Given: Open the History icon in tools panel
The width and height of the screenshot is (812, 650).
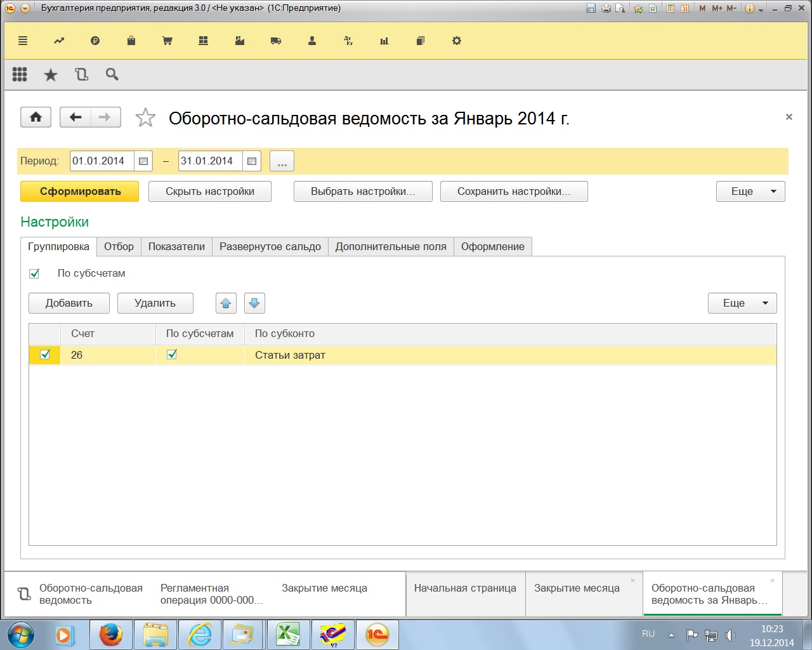Looking at the screenshot, I should click(81, 75).
